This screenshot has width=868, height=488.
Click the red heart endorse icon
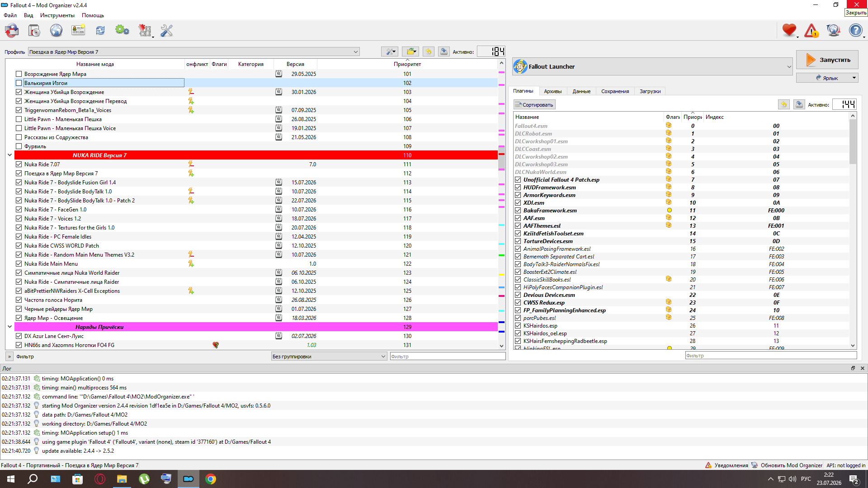tap(789, 31)
